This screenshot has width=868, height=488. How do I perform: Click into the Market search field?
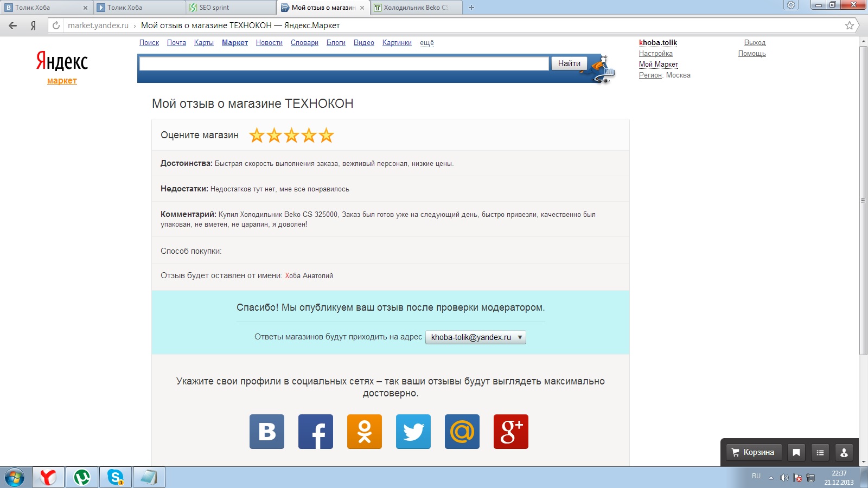[x=344, y=63]
